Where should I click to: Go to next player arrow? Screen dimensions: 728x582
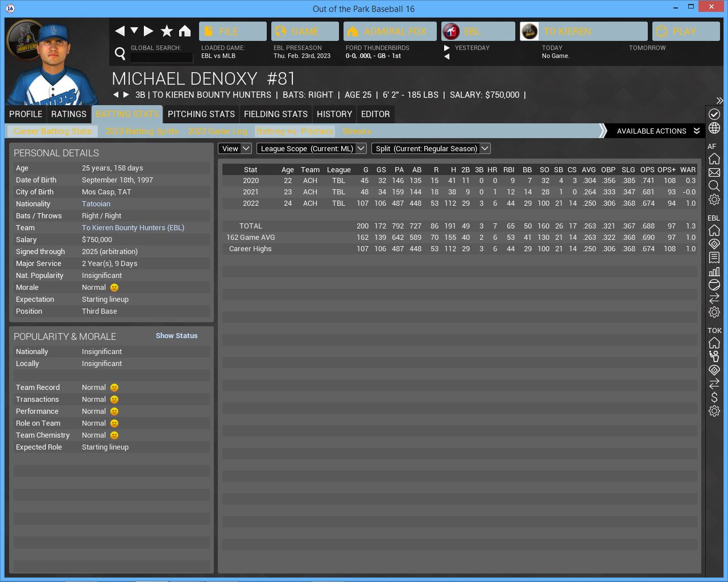pos(126,95)
